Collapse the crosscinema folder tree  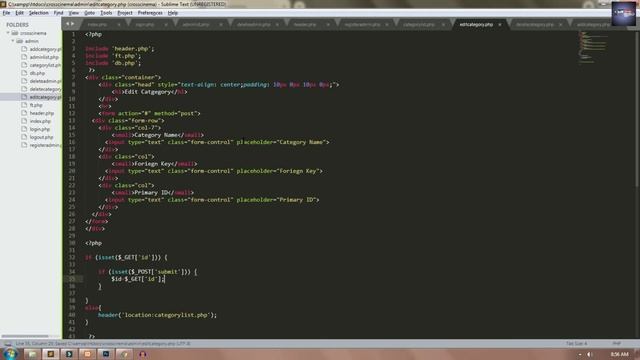(x=8, y=33)
